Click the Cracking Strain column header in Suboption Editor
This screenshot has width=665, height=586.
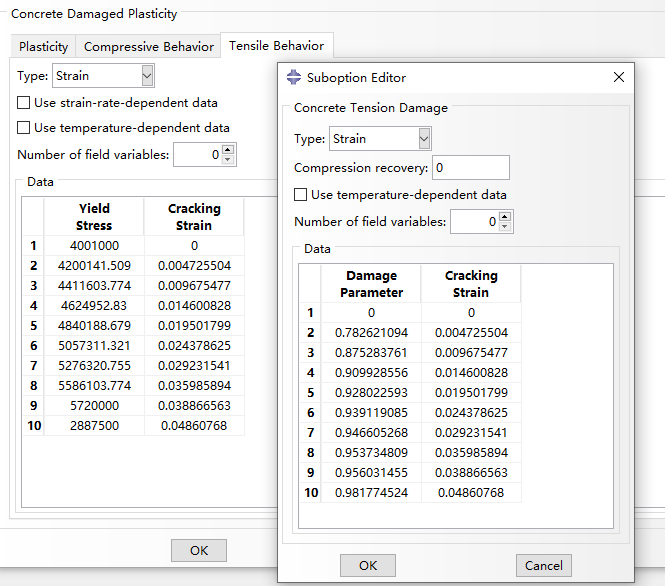(470, 284)
